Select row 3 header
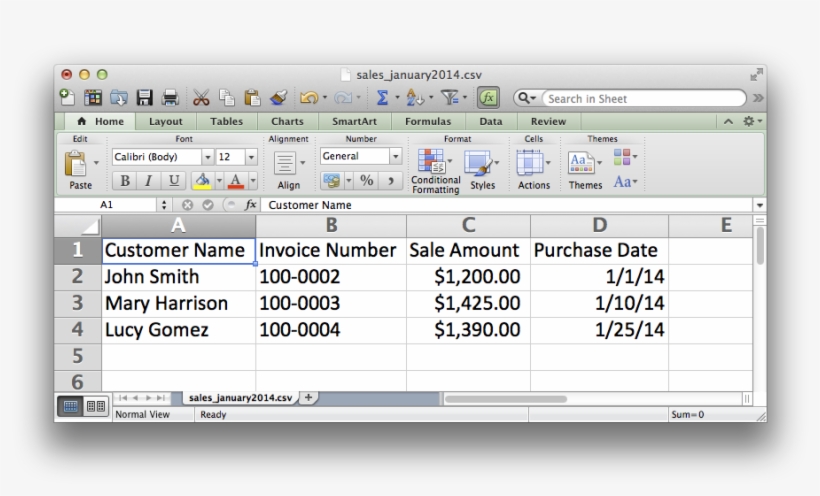The height and width of the screenshot is (496, 820). click(x=77, y=303)
